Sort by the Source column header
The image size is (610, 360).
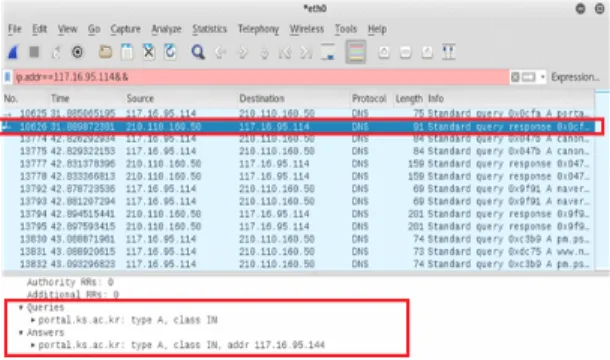[x=181, y=98]
